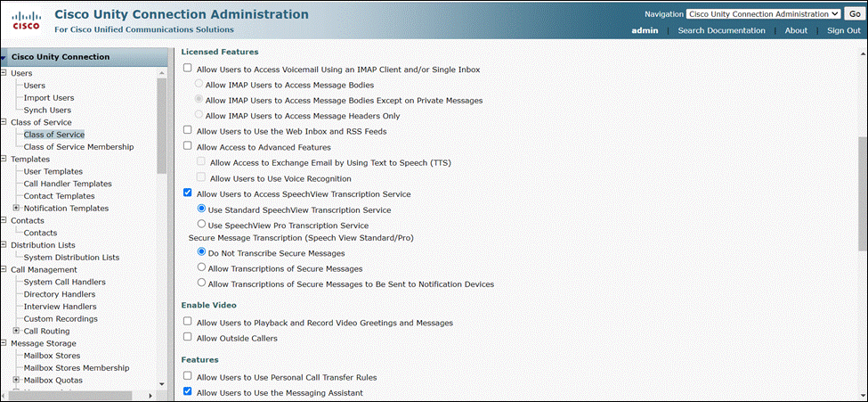The height and width of the screenshot is (402, 868).
Task: Open the Navigation dropdown
Action: (763, 14)
